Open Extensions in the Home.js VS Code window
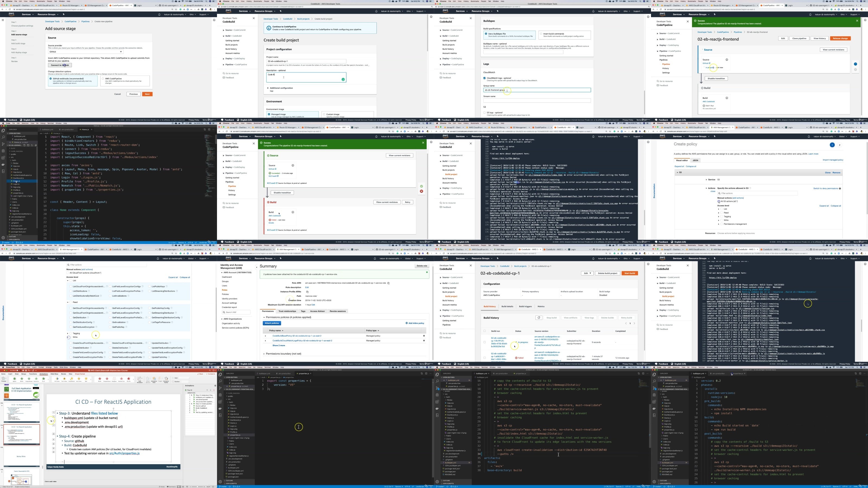868x488 pixels. (x=3, y=158)
